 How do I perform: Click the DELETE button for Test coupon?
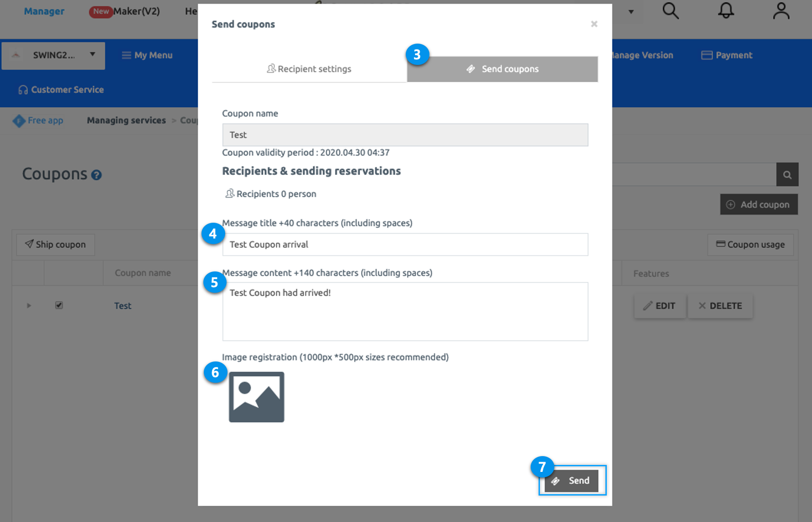(x=720, y=306)
